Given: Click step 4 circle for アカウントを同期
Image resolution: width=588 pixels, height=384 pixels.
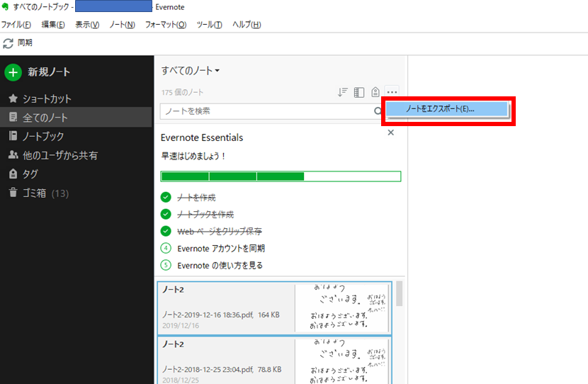Looking at the screenshot, I should point(166,248).
